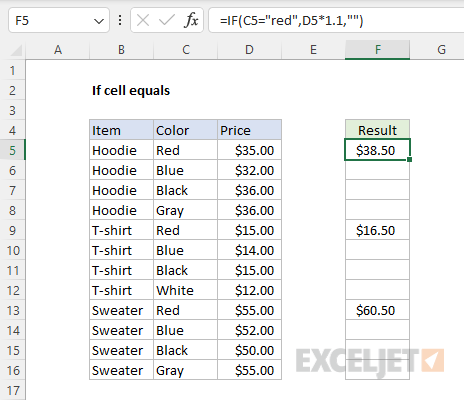Select row 13 header
The height and width of the screenshot is (400, 464).
coord(13,310)
